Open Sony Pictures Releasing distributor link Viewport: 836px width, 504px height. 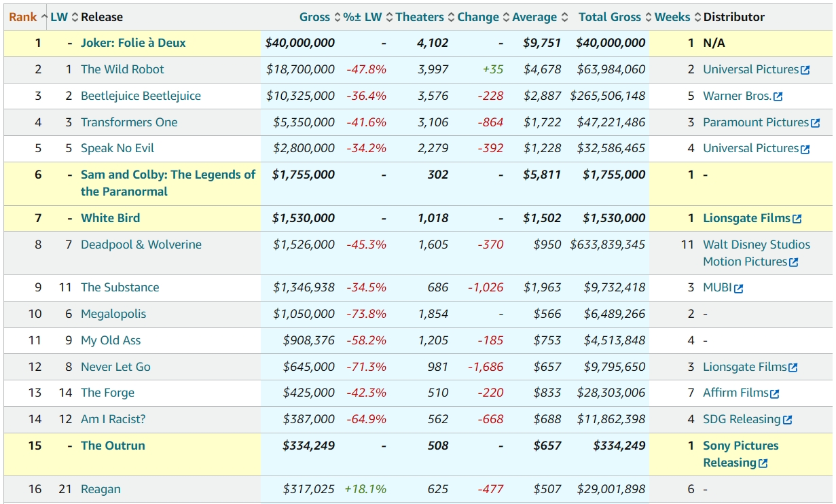(x=741, y=454)
